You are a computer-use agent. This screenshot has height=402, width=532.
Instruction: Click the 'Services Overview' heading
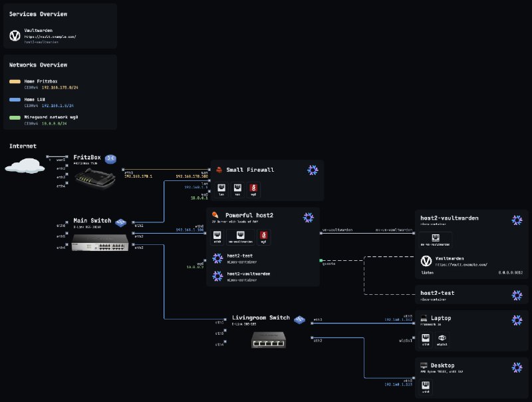pos(38,14)
